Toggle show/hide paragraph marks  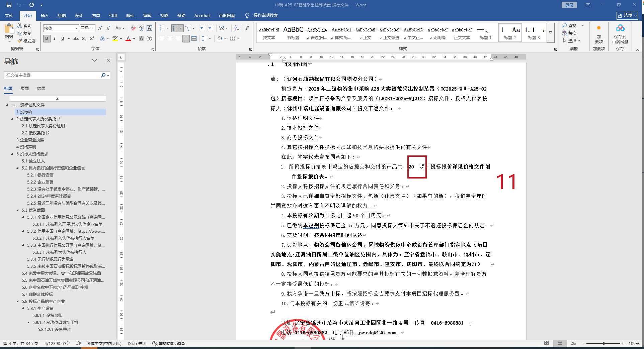pyautogui.click(x=247, y=28)
